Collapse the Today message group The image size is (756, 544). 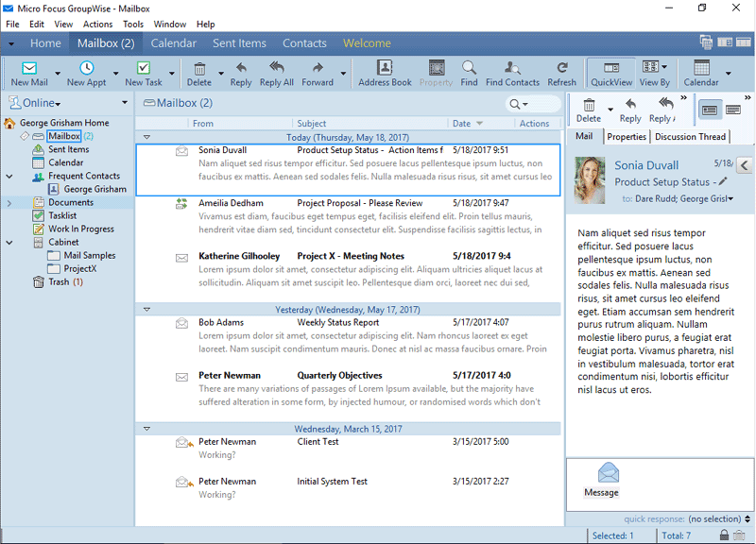[x=146, y=137]
